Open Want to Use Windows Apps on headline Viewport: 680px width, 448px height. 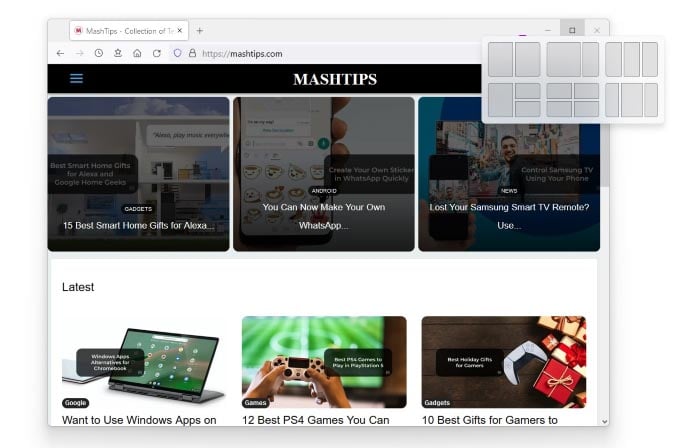click(139, 420)
